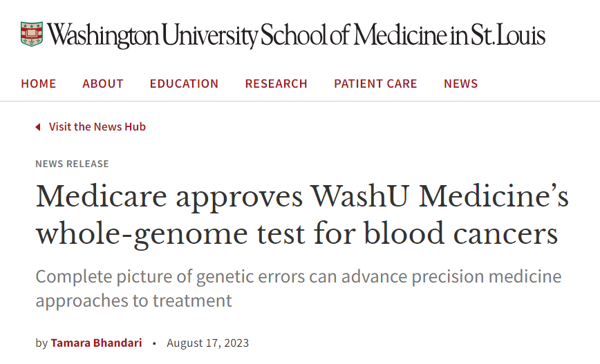Navigate to the NEWS section
Screen dimensions: 600x364
click(x=460, y=84)
